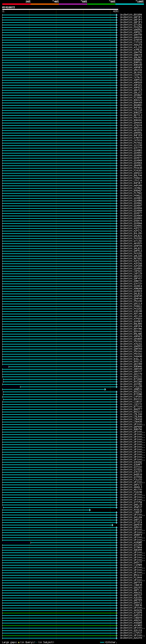
Task: Select the UniRef100_Q9FPL6 label
Action: coord(131,251)
